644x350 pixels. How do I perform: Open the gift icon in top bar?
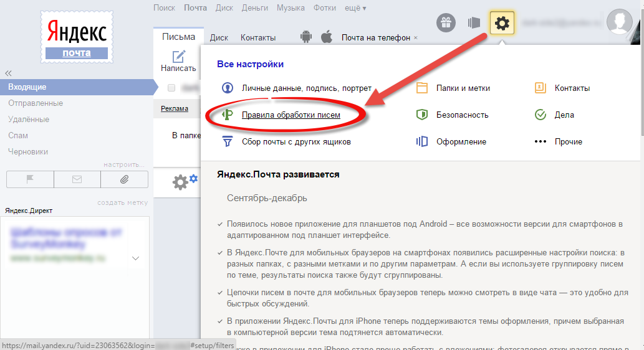(446, 24)
